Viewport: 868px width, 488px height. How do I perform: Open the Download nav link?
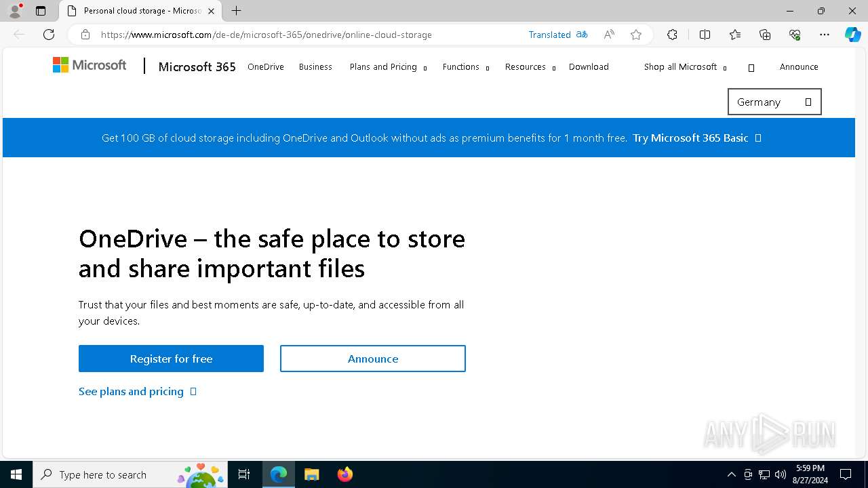(589, 66)
